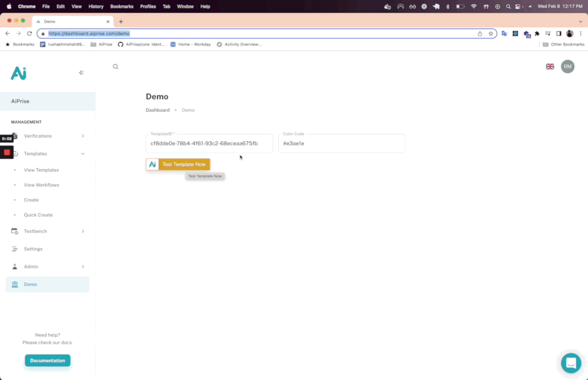Open the Window menu

[x=185, y=6]
